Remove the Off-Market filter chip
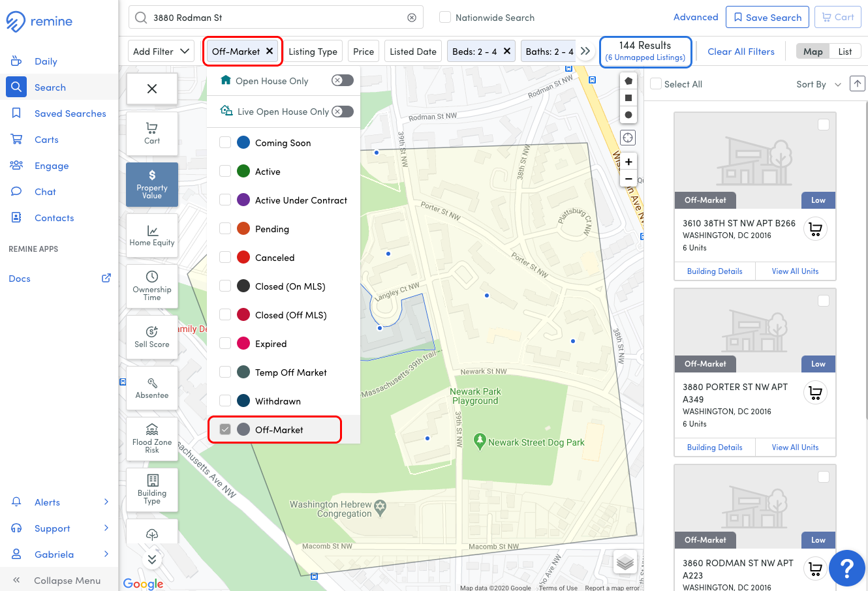868x591 pixels. tap(270, 51)
